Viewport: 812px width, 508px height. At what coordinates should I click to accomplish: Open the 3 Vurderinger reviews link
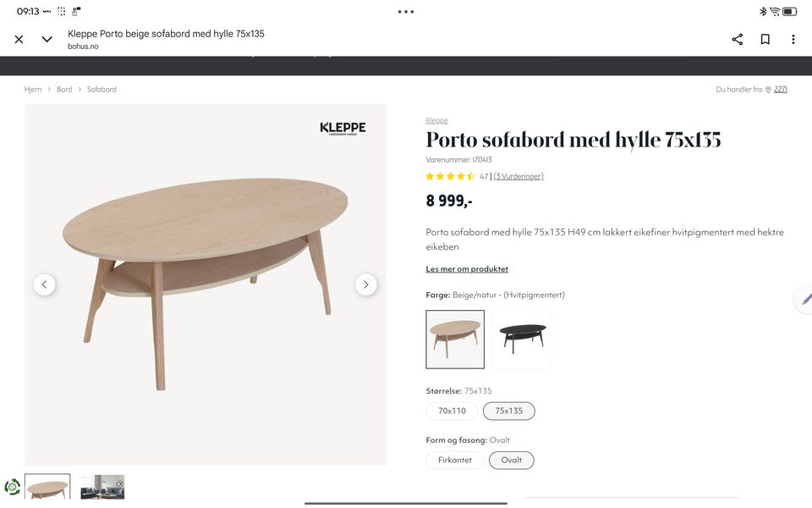[x=518, y=176]
